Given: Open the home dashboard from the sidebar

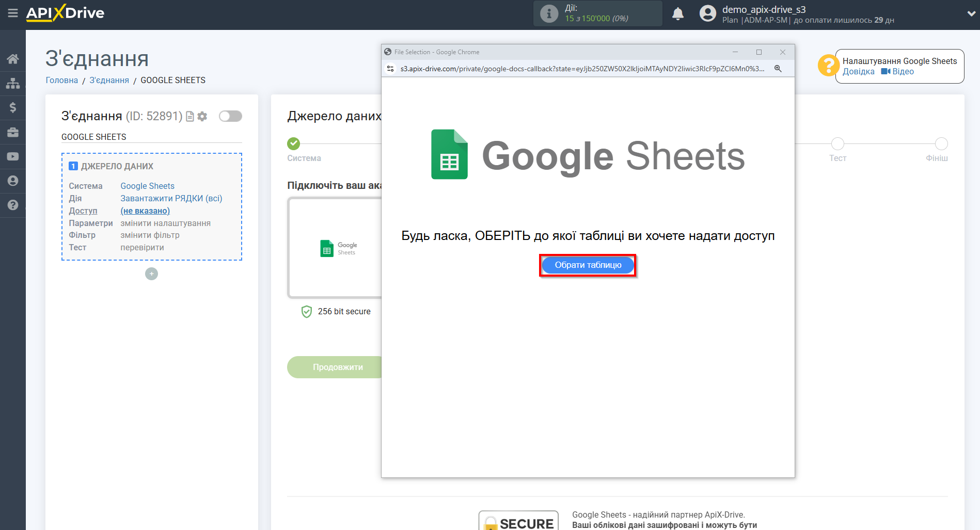Looking at the screenshot, I should click(x=13, y=58).
